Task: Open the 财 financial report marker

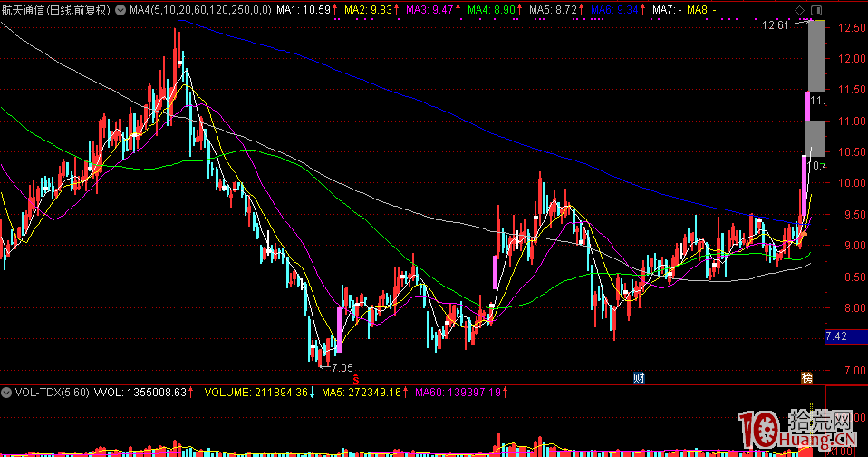Action: point(639,378)
